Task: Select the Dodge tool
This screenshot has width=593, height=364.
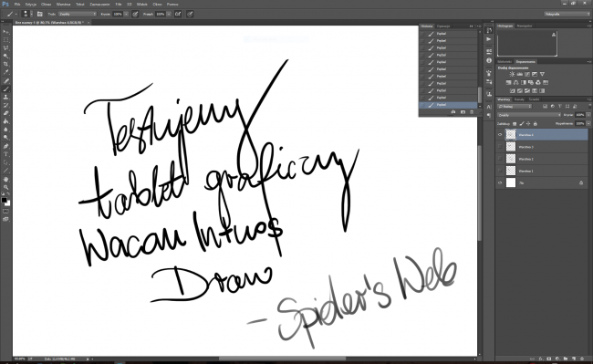Action: [x=5, y=137]
